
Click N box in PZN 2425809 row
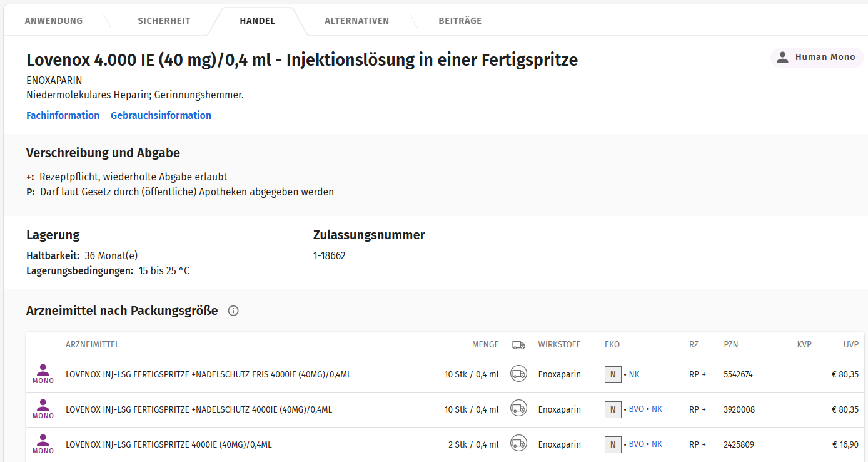coord(613,444)
